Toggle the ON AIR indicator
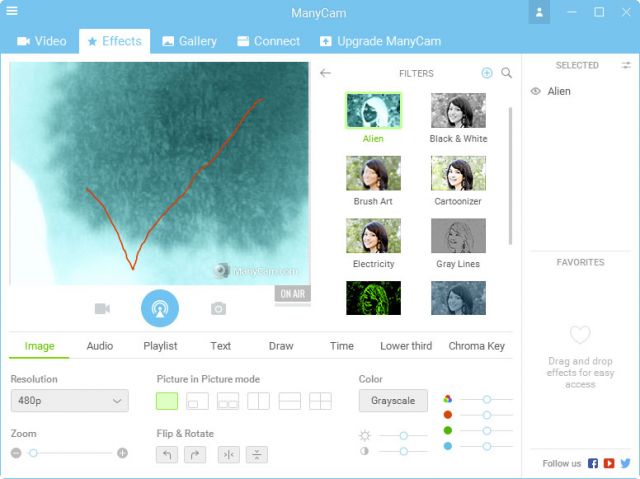The width and height of the screenshot is (640, 479). pos(293,294)
